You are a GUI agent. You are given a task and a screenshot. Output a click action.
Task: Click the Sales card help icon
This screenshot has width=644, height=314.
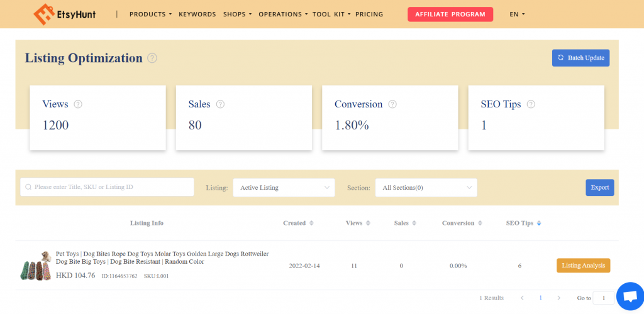tap(220, 104)
